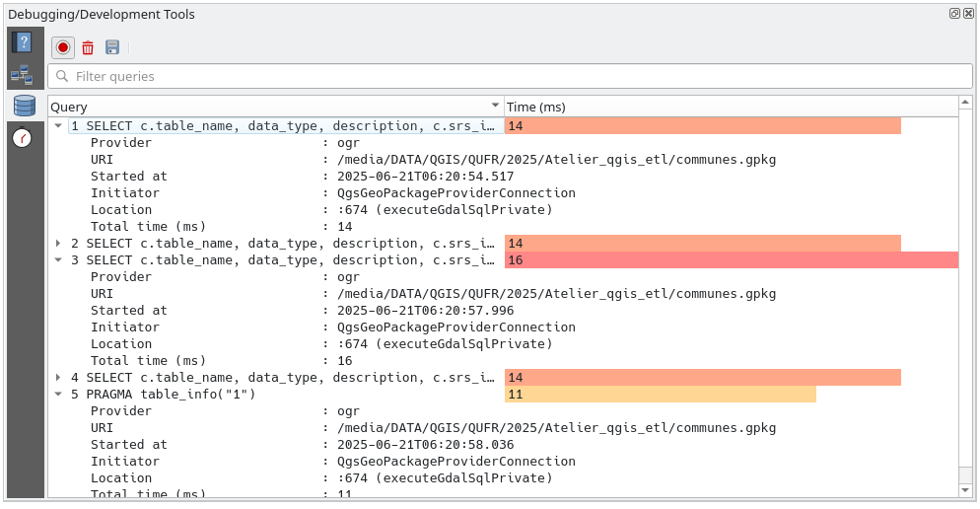This screenshot has width=980, height=509.
Task: Select the 5 PRAGMA table_info query text
Action: pyautogui.click(x=164, y=395)
